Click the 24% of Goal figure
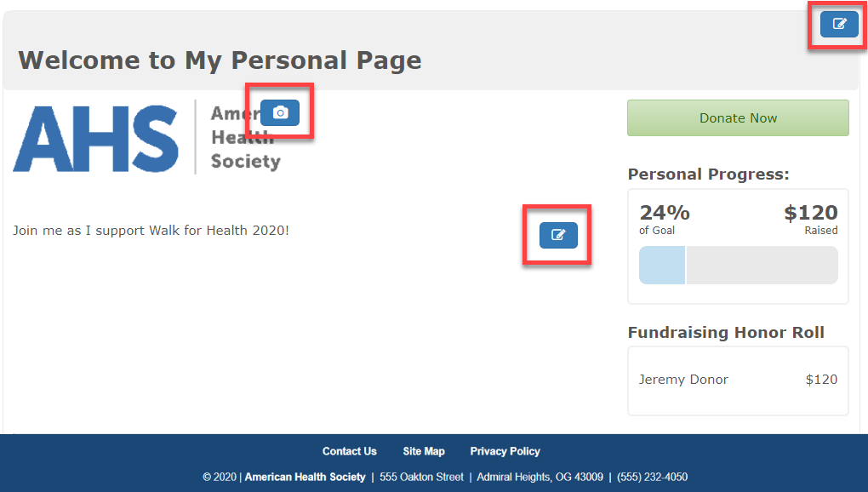 click(x=665, y=220)
